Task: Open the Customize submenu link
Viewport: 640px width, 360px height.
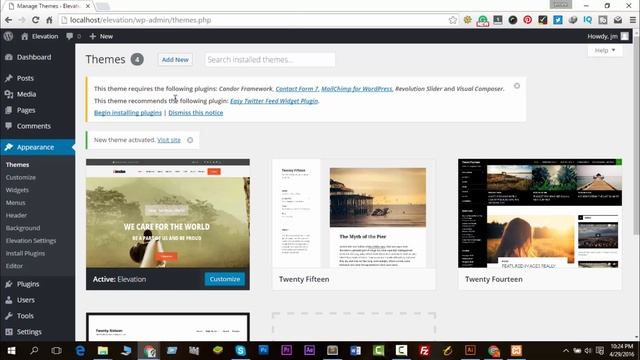Action: pos(21,177)
